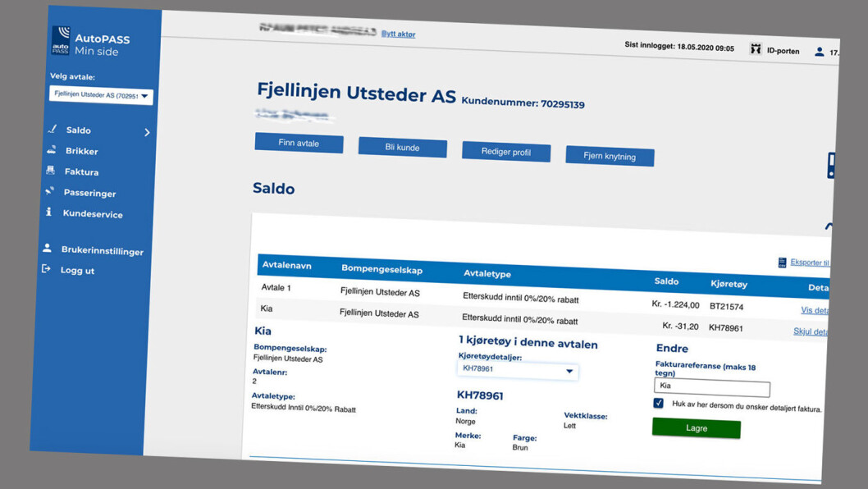Open the Kjøretøydetaljer KH78961 dropdown
The image size is (868, 489).
pyautogui.click(x=518, y=371)
